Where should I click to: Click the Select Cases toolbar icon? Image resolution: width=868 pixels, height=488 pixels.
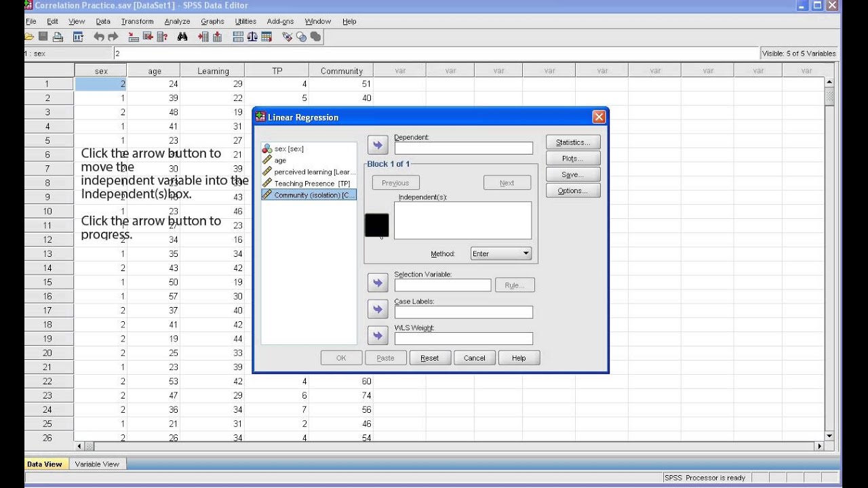[x=267, y=37]
